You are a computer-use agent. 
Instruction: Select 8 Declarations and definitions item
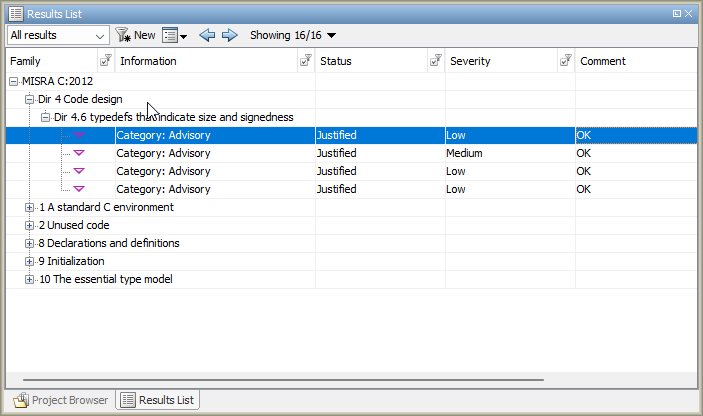click(109, 243)
